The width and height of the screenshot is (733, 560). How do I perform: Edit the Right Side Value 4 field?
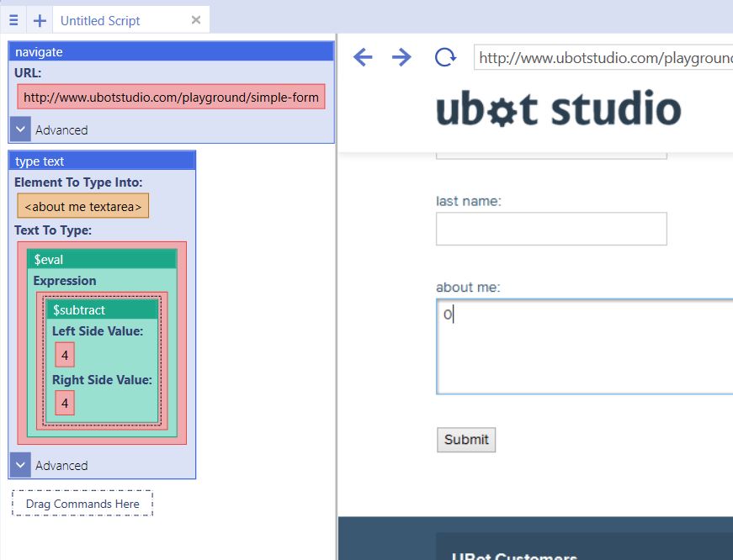(65, 403)
